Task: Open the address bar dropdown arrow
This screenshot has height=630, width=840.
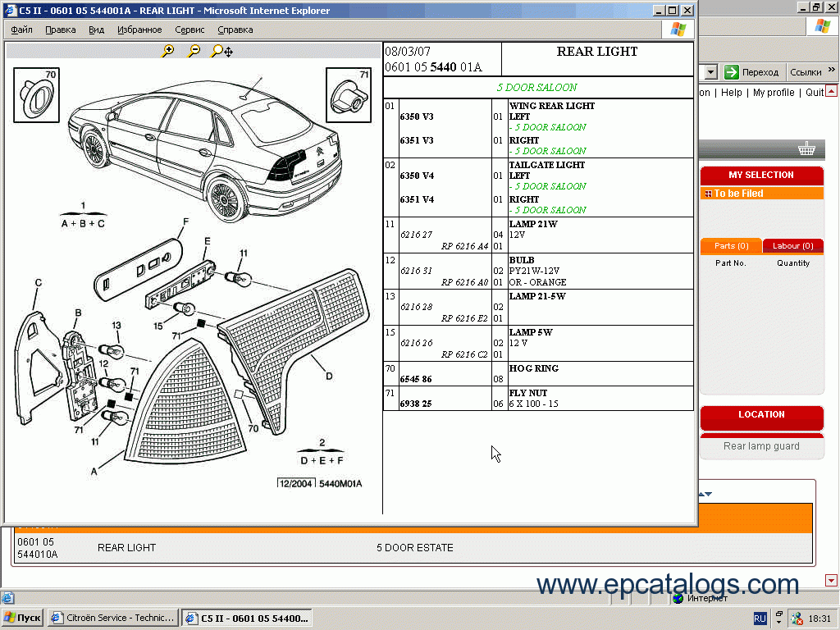Action: click(x=711, y=72)
